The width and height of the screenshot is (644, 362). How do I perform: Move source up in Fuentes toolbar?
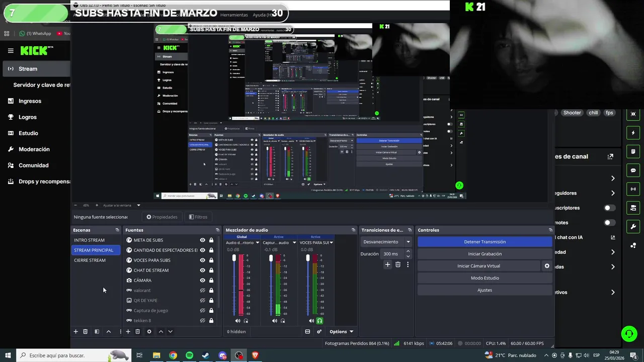coord(160,331)
